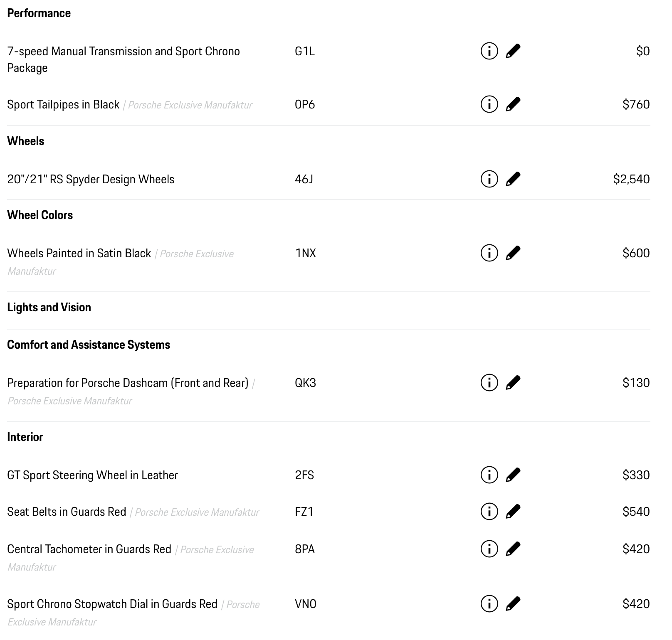Edit Sport Chrono Stopwatch Dial option
Viewport: 672px width, 640px height.
click(513, 604)
